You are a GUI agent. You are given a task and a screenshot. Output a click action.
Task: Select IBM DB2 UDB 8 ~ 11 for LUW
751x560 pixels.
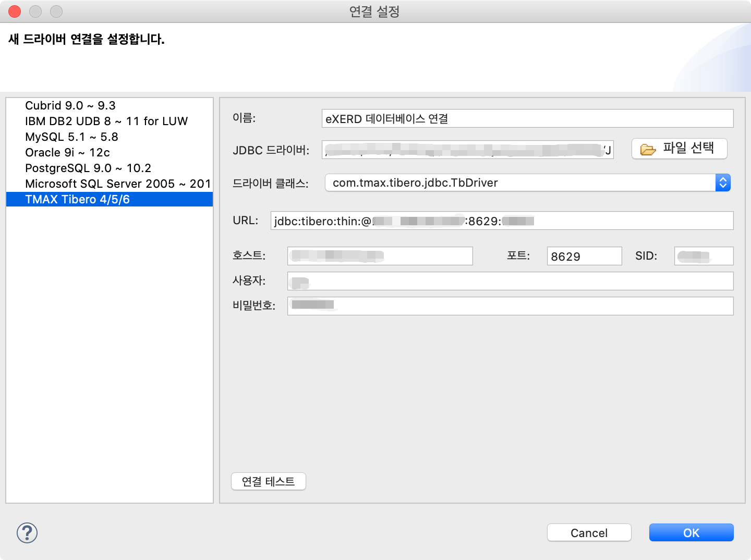[x=110, y=121]
